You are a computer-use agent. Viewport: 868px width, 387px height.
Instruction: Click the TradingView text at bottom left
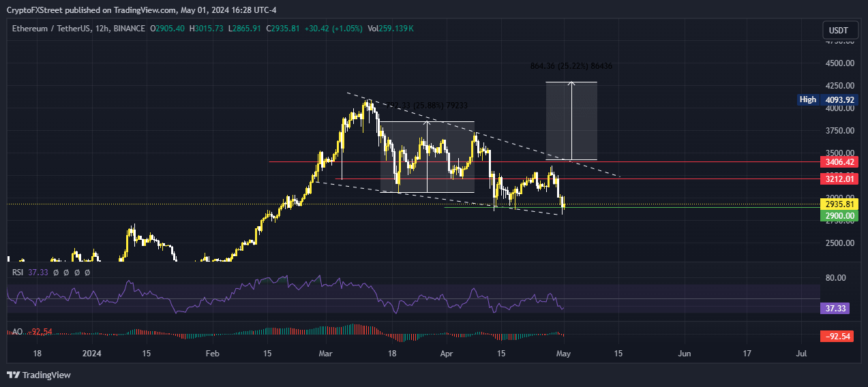pos(47,375)
